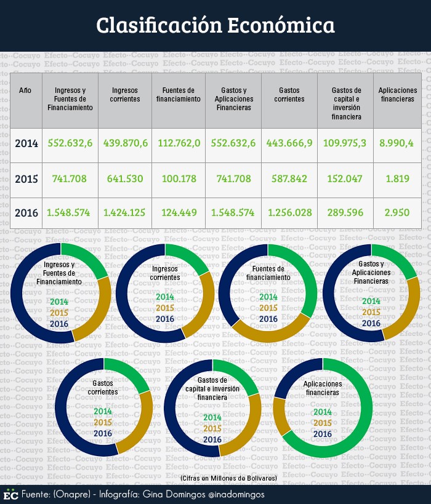Click the Clasificación Económica title
Image resolution: width=431 pixels, height=504 pixels.
(215, 25)
